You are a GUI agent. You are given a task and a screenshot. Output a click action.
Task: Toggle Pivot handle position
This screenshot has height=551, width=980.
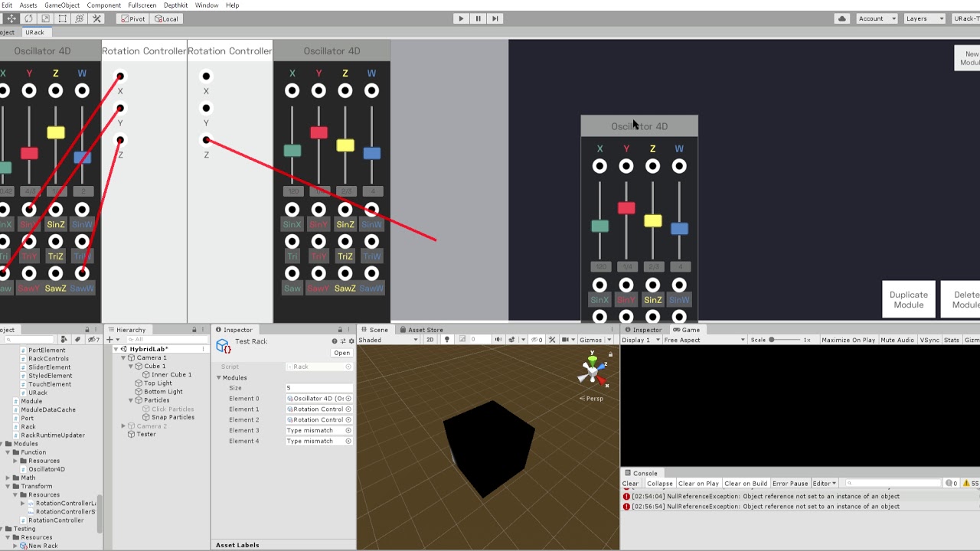click(134, 18)
